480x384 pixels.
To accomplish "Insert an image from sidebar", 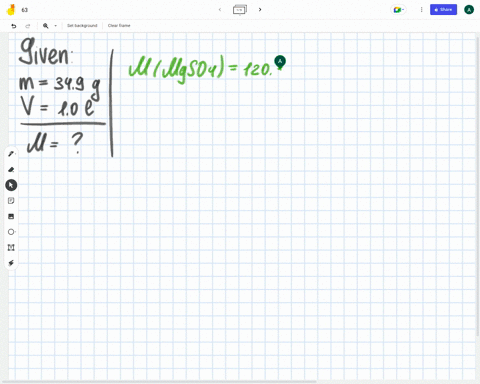I will (x=11, y=216).
